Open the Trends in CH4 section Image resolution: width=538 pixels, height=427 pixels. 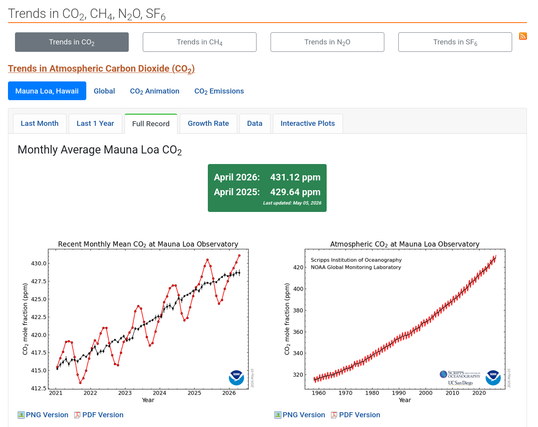[x=199, y=42]
